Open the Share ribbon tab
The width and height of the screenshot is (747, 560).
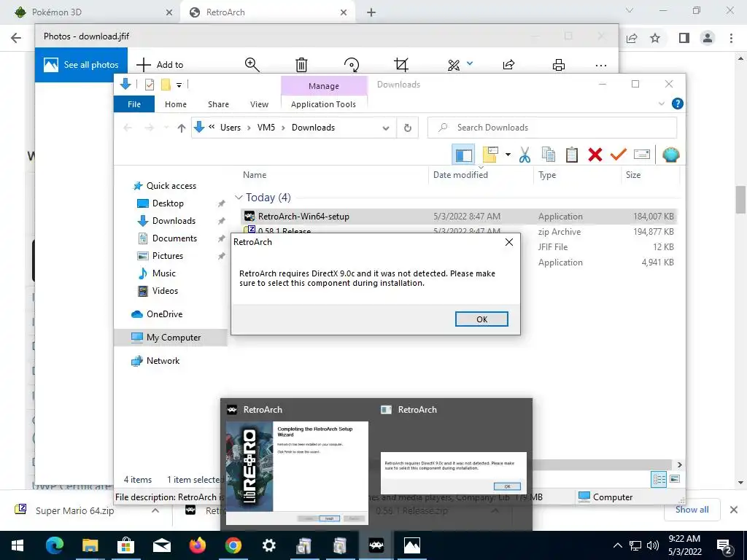[218, 104]
